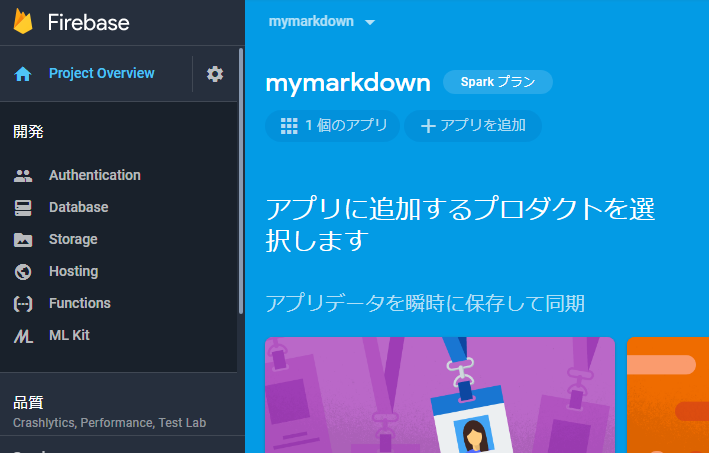
Task: Open the orange product card
Action: tap(668, 395)
